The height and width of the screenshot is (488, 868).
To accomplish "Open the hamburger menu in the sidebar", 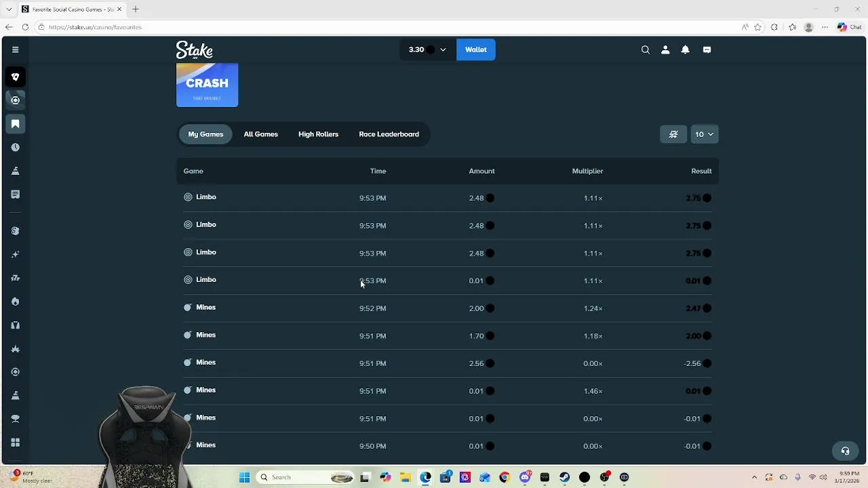I will tap(15, 49).
